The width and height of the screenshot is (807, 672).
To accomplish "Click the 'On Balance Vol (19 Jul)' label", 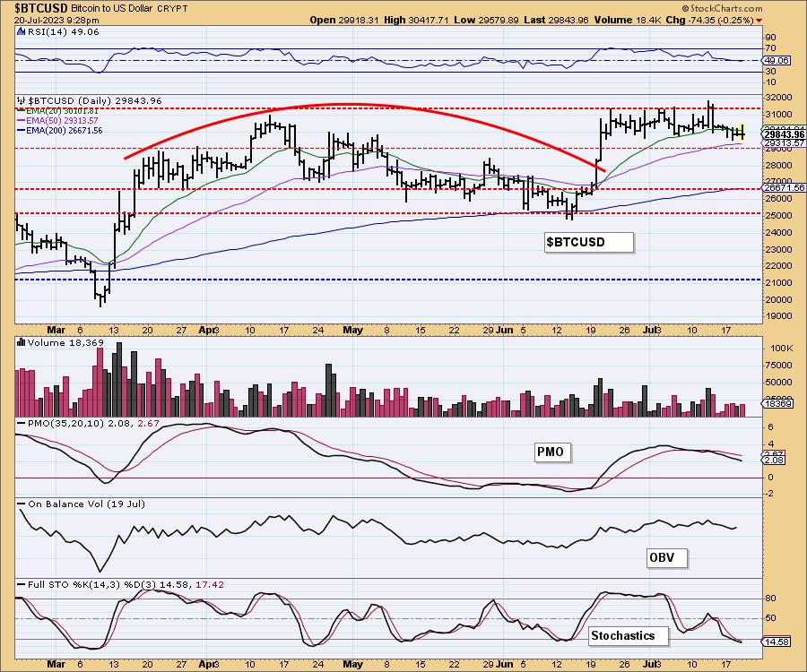I will click(x=86, y=504).
